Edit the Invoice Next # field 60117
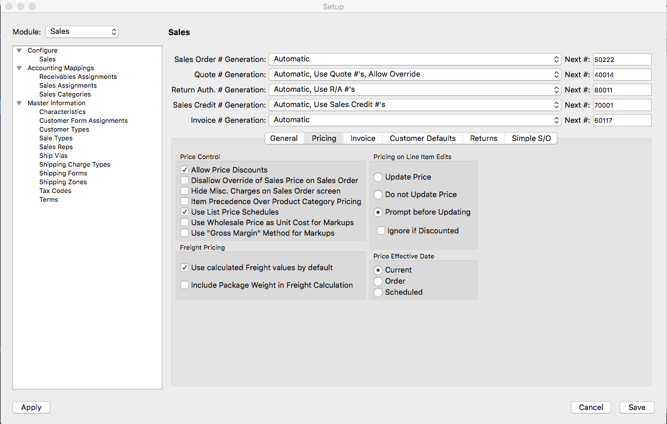Screen dimensions: 667x424 (622, 120)
